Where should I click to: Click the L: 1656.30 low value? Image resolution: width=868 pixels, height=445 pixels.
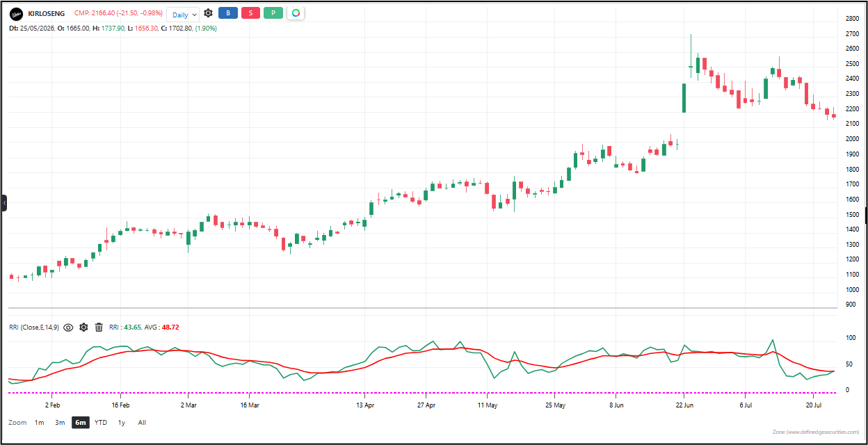(143, 28)
